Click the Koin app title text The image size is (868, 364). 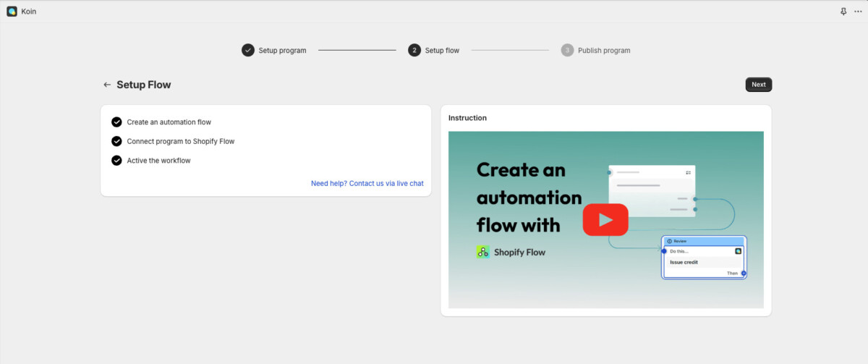click(29, 12)
